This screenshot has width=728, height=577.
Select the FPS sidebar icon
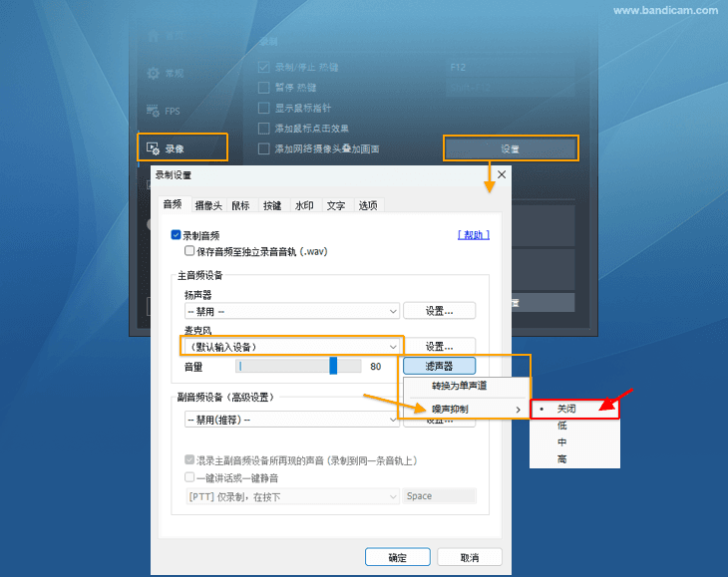153,111
